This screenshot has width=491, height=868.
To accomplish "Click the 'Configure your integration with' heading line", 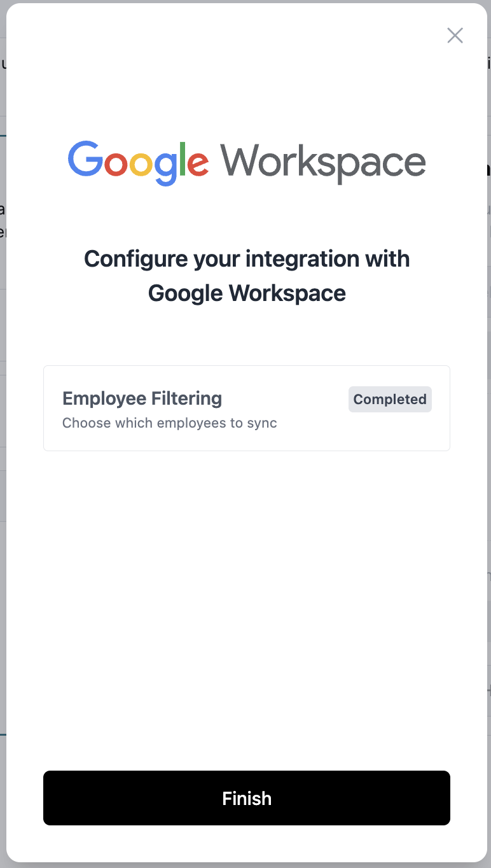I will (x=247, y=259).
